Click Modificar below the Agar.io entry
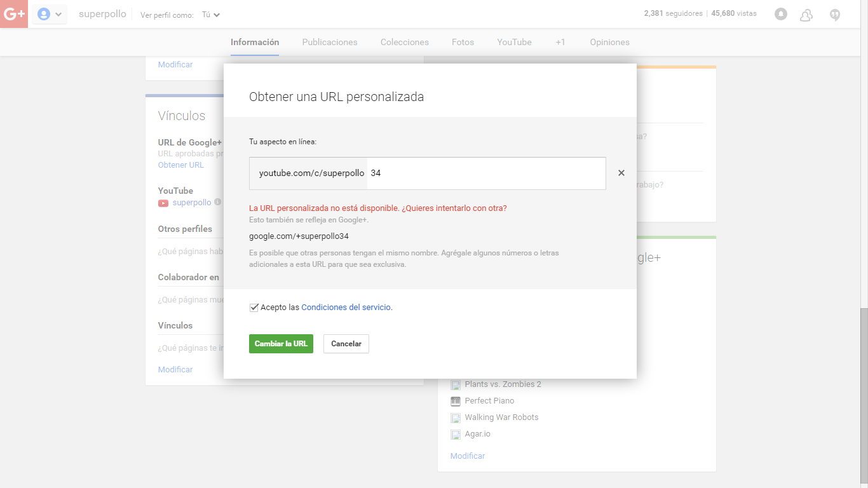The width and height of the screenshot is (868, 488). point(468,456)
